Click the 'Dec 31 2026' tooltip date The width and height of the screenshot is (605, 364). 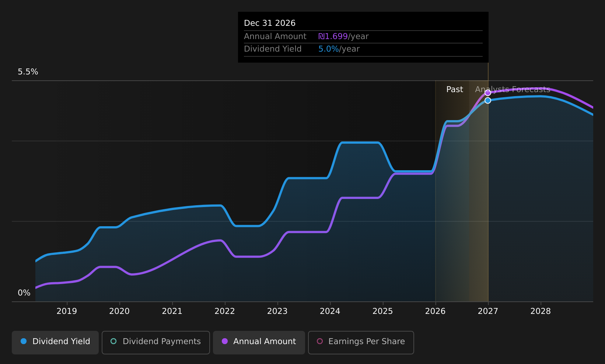pos(270,23)
